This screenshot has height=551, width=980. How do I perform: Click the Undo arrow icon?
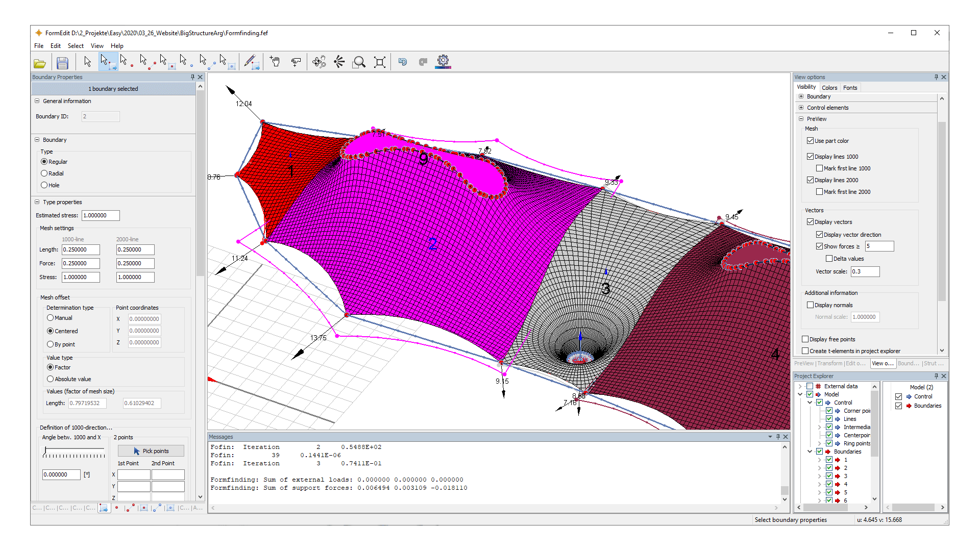click(403, 62)
